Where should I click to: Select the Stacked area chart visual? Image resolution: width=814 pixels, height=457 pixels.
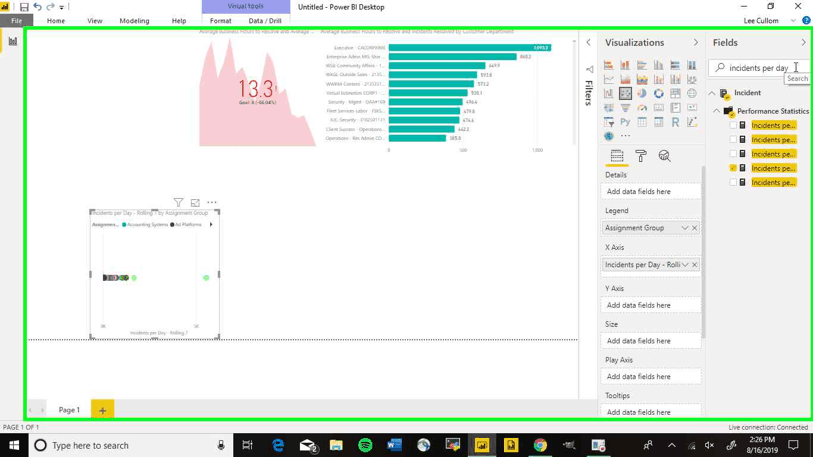(642, 79)
